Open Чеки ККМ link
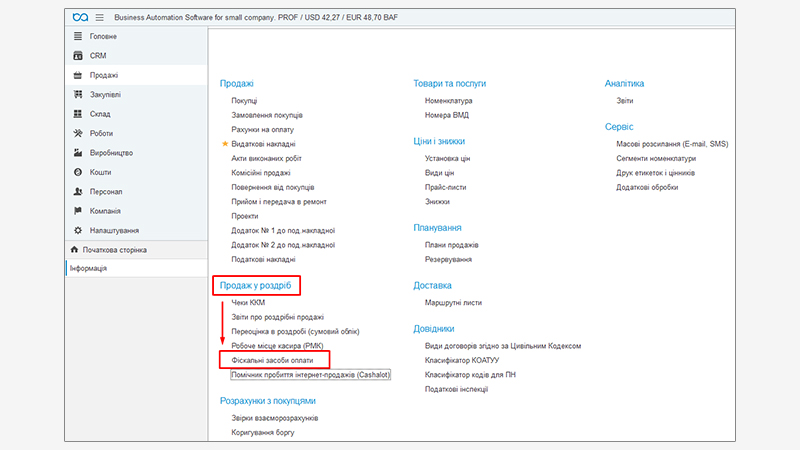The width and height of the screenshot is (800, 450). [250, 302]
